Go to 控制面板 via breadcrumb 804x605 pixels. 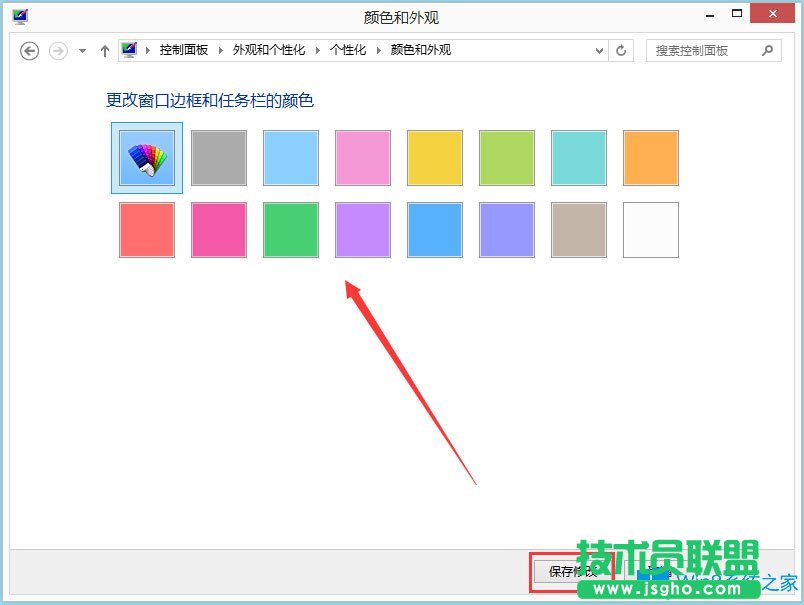point(185,49)
